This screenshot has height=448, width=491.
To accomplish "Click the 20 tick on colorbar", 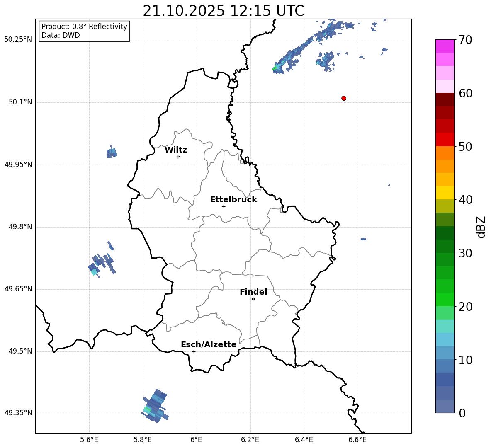I will coord(465,307).
